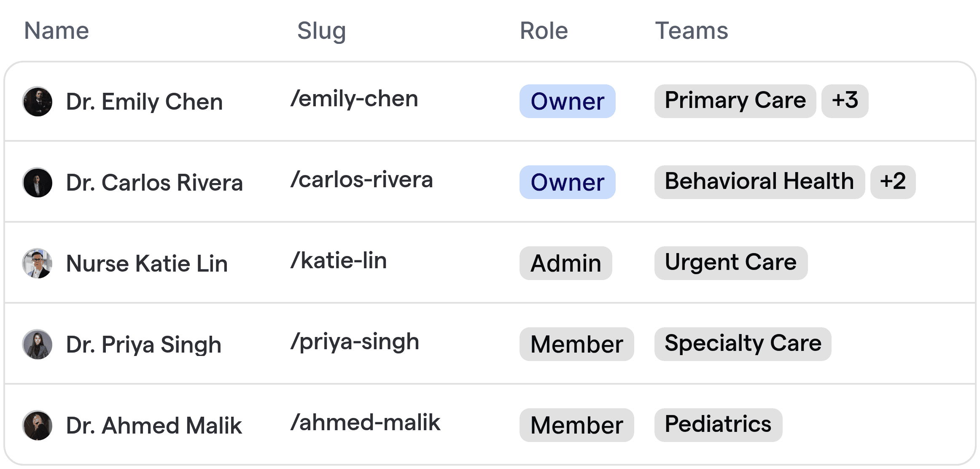Click Dr. Ahmed Malik's avatar photo
Viewport: 980px width, 469px height.
pyautogui.click(x=38, y=426)
